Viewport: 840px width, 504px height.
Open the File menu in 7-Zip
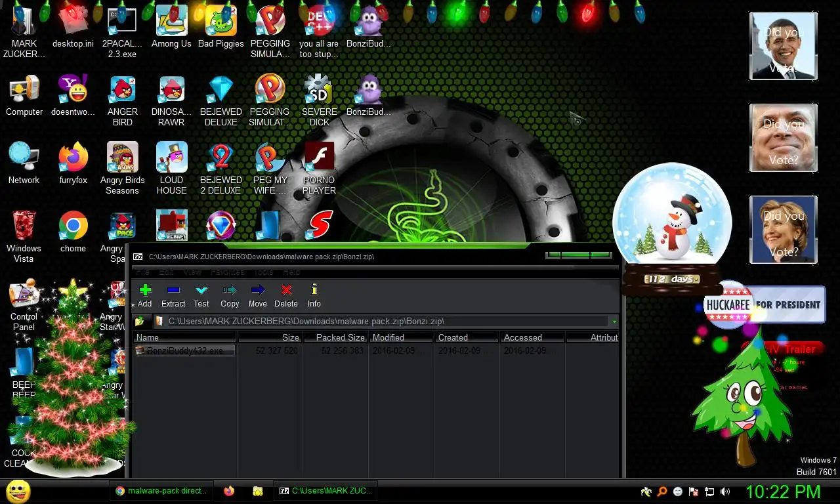coord(143,272)
